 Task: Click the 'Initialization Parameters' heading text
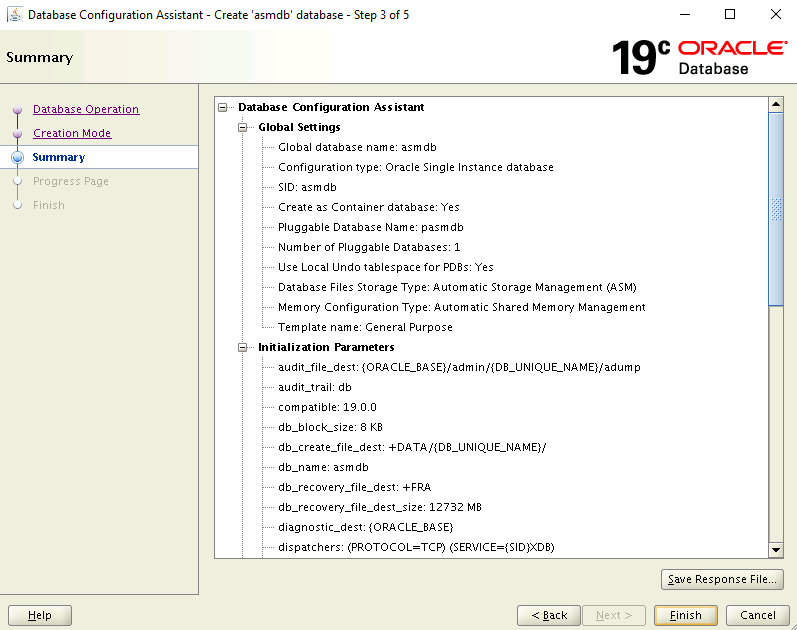tap(326, 347)
